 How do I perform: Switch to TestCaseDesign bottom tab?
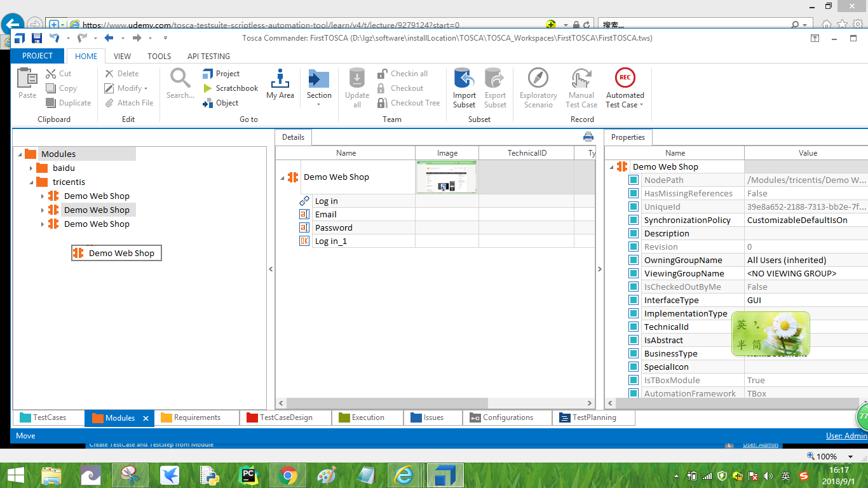pyautogui.click(x=285, y=417)
